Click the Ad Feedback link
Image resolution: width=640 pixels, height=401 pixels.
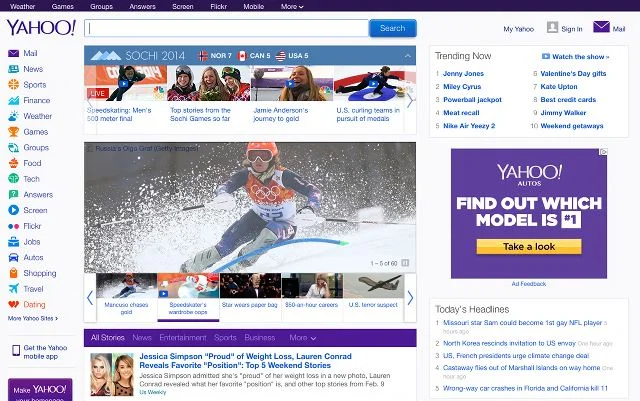coord(529,284)
